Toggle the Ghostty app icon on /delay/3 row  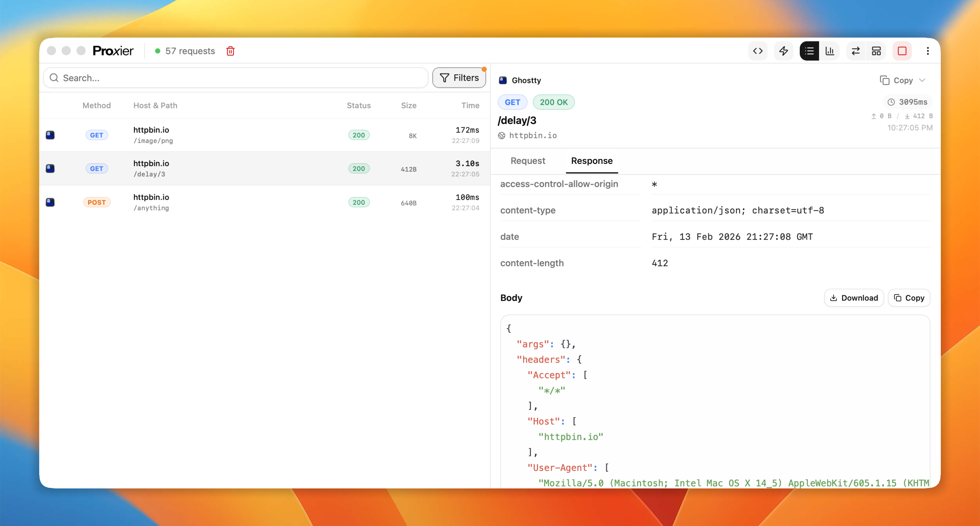(50, 168)
